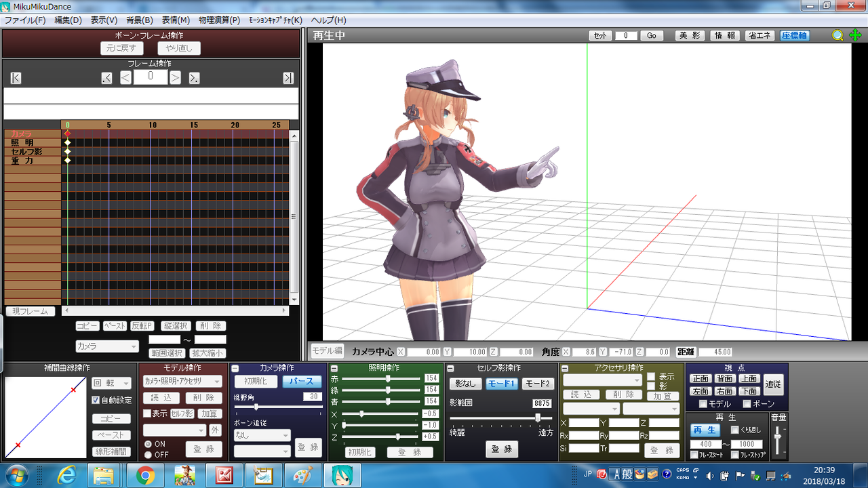Screen dimensions: 868x488
Task: Jump to first frame button
Action: (16, 78)
